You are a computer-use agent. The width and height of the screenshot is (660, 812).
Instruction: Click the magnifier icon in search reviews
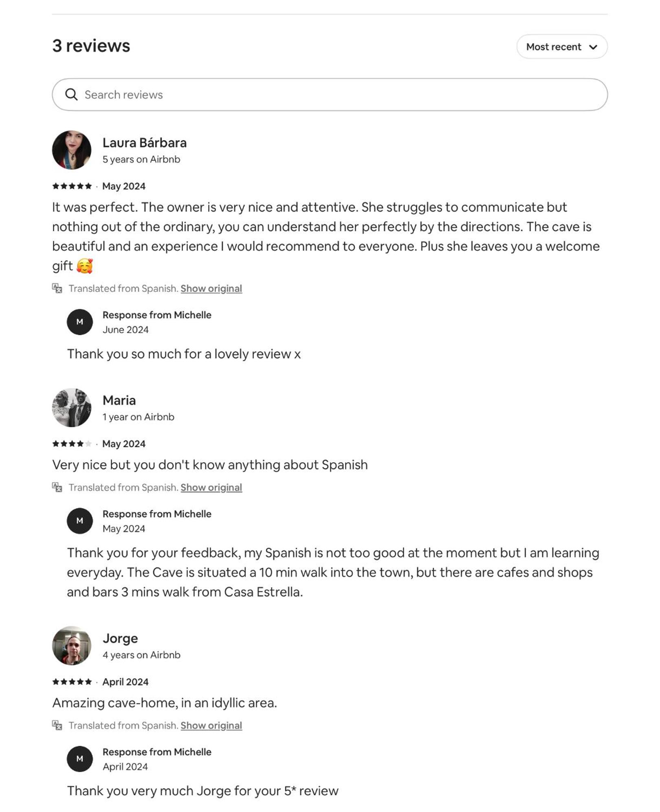coord(71,95)
